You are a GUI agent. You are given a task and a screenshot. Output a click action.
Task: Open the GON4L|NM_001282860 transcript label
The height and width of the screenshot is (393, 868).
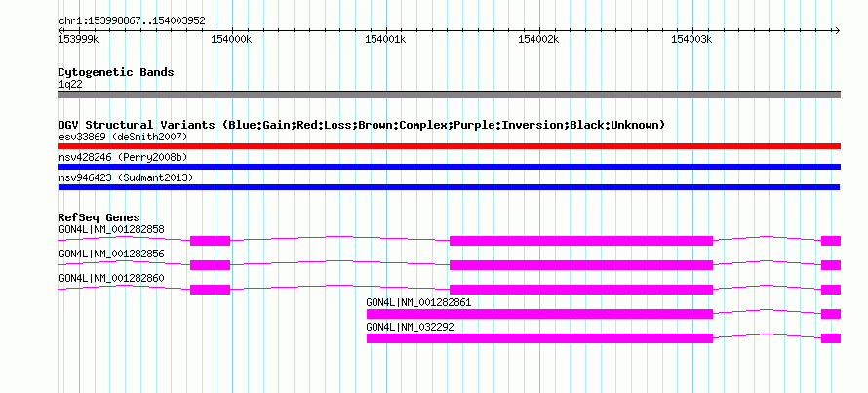111,278
